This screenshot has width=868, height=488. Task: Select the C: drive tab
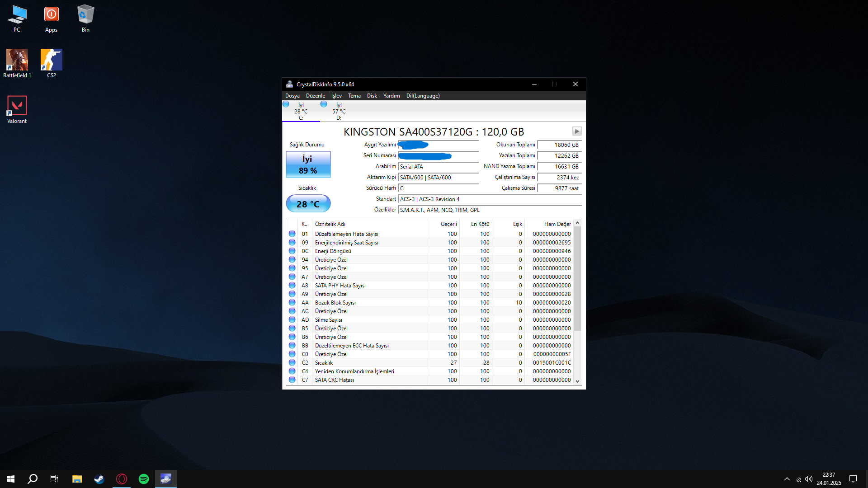pyautogui.click(x=301, y=111)
